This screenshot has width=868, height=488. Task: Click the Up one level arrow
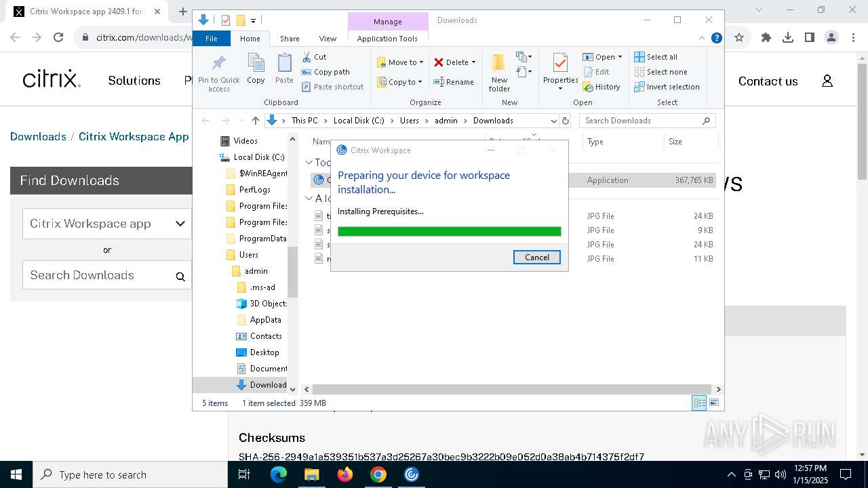(255, 121)
